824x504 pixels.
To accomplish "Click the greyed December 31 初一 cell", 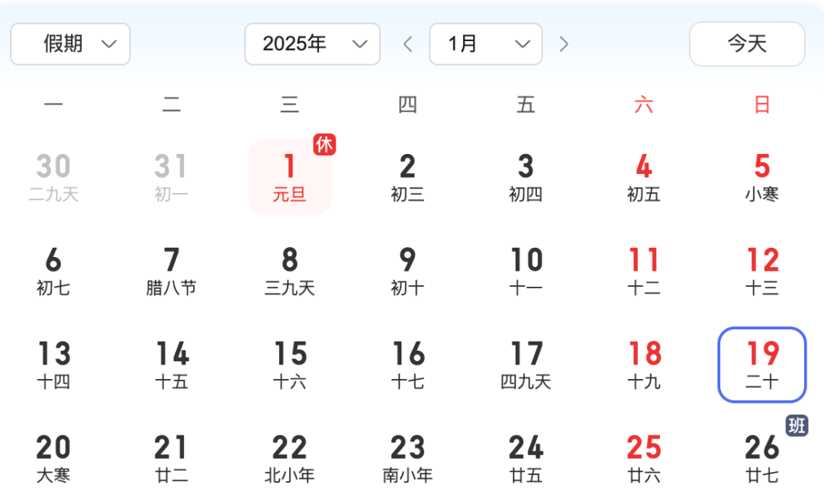I will click(x=172, y=177).
